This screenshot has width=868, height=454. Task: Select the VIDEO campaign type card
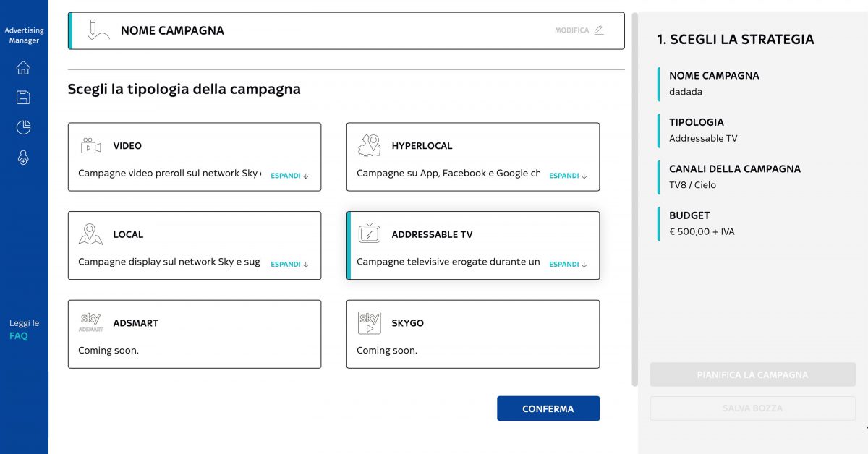point(195,157)
